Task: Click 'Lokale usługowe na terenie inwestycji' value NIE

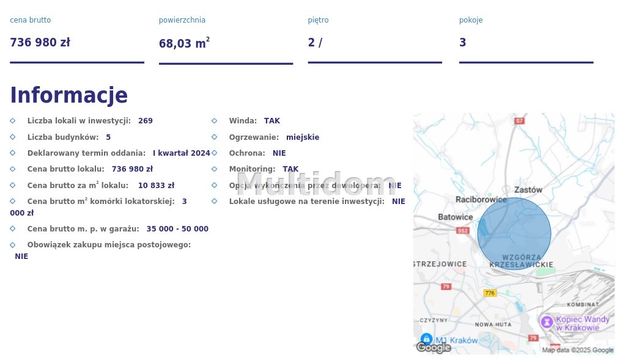Action: (399, 202)
